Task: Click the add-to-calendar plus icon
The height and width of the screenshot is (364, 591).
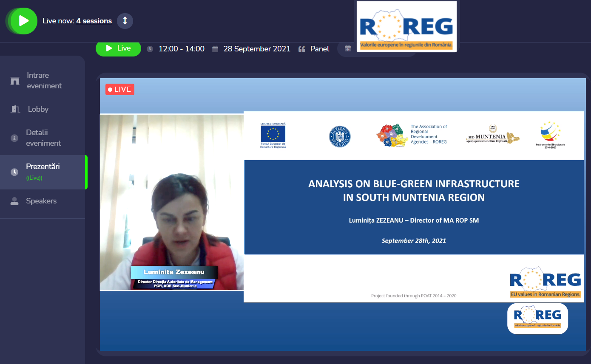Action: [348, 49]
